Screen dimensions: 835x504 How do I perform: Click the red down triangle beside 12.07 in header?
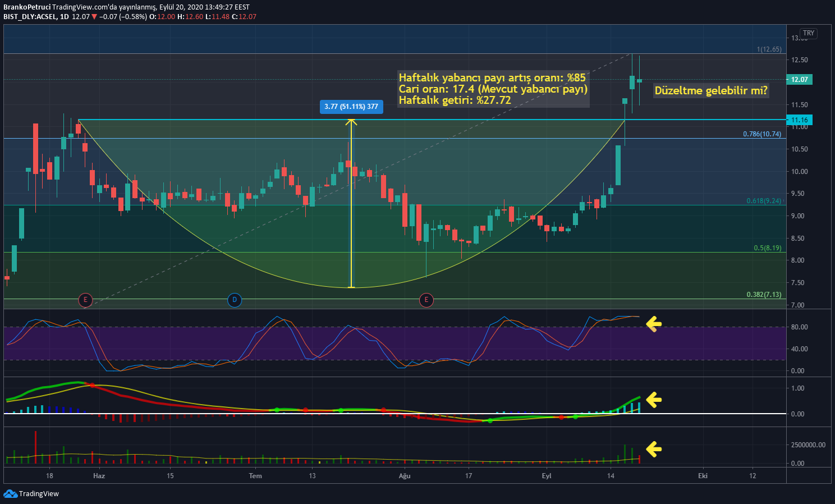click(x=94, y=17)
